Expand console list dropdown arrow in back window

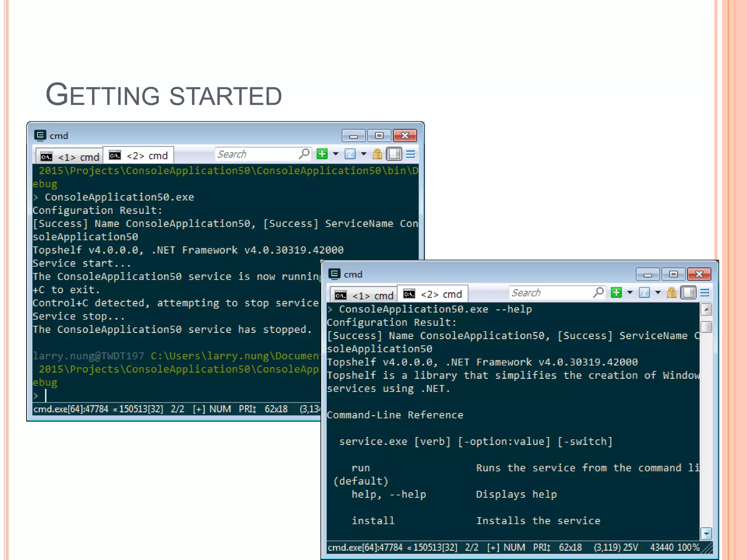[x=364, y=154]
